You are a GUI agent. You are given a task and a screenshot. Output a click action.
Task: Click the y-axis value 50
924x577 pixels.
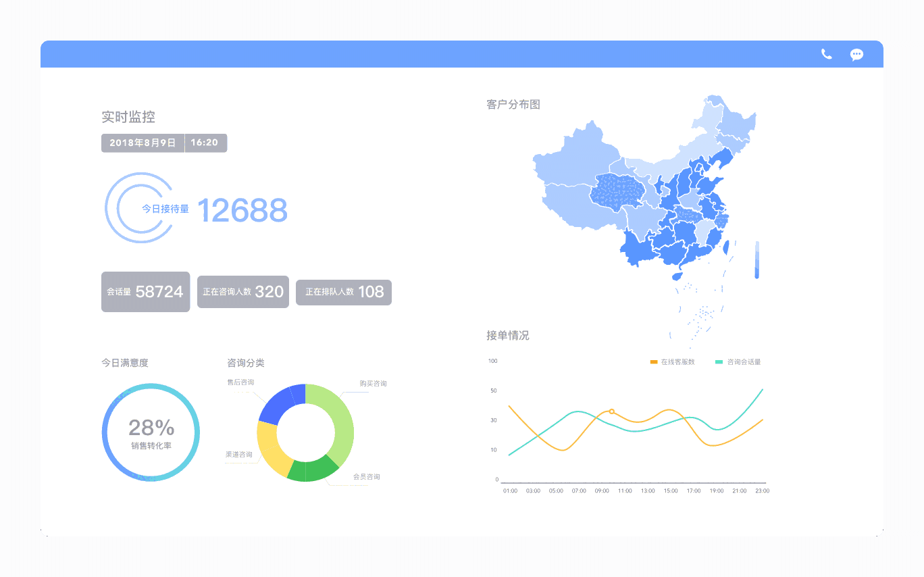[494, 391]
